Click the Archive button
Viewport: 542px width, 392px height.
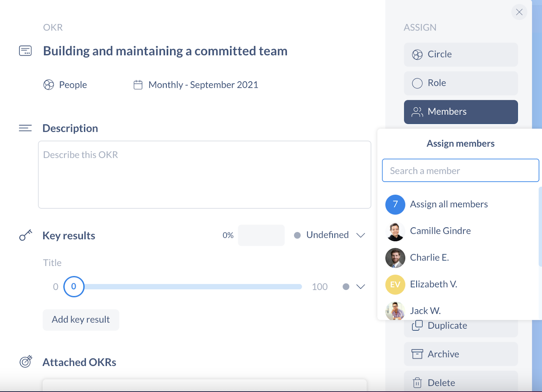point(461,354)
